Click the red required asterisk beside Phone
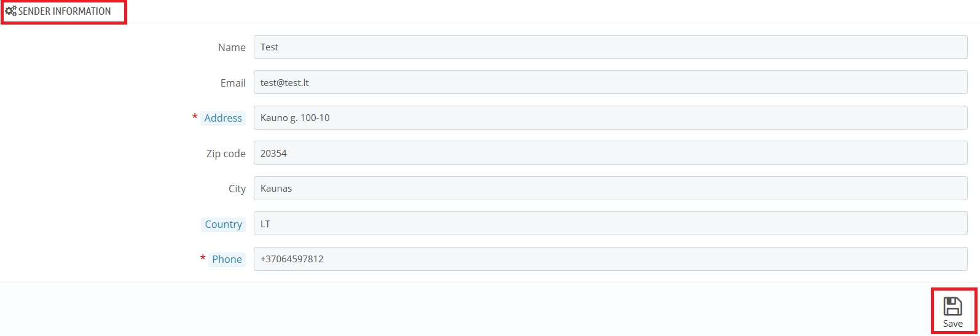This screenshot has height=336, width=980. click(x=203, y=258)
